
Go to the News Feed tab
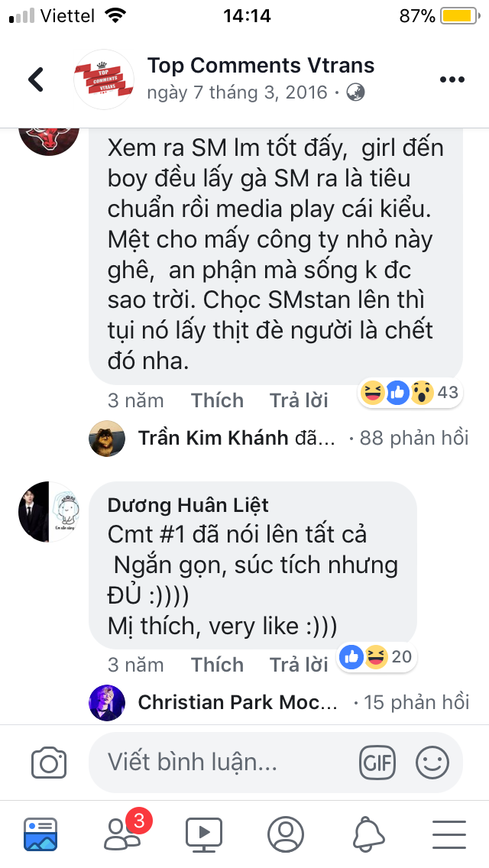click(x=40, y=833)
